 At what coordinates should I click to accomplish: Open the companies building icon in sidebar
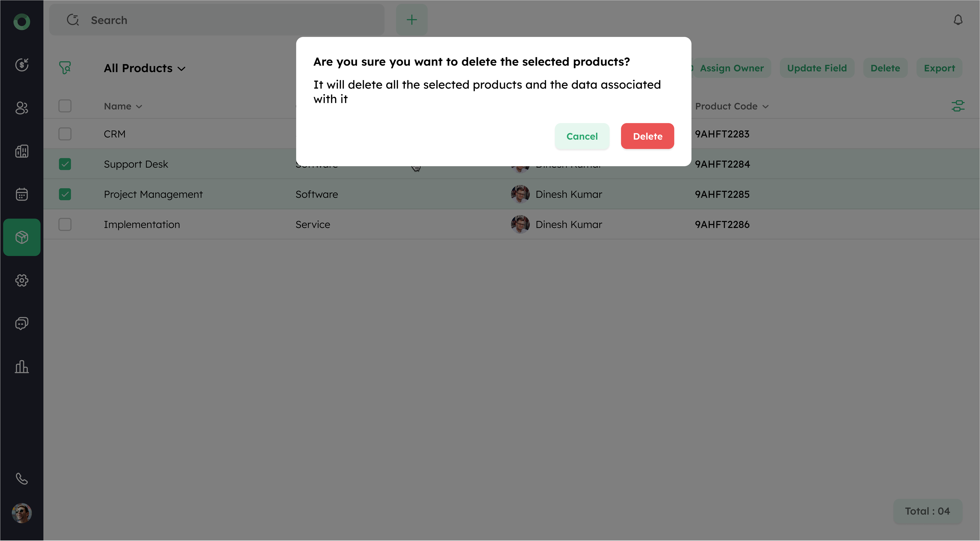click(x=22, y=151)
